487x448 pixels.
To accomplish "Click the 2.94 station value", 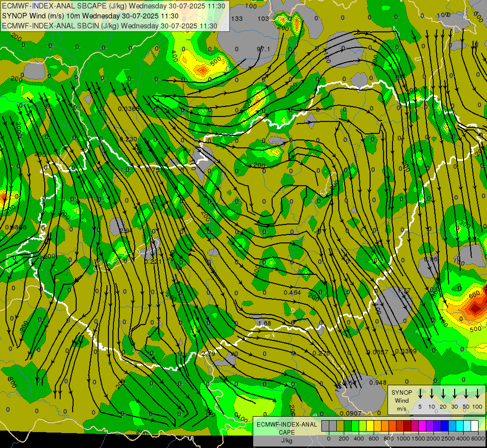I will 126,230.
